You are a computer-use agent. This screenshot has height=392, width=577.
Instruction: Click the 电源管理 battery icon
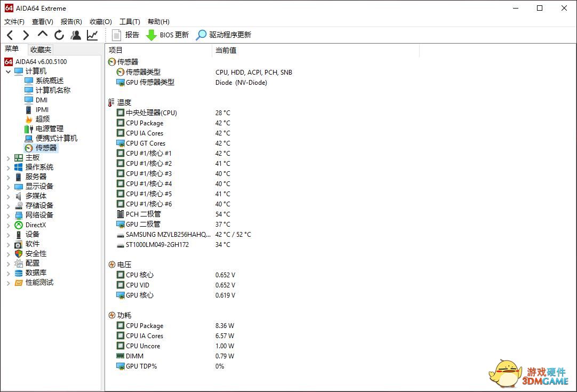coord(29,129)
